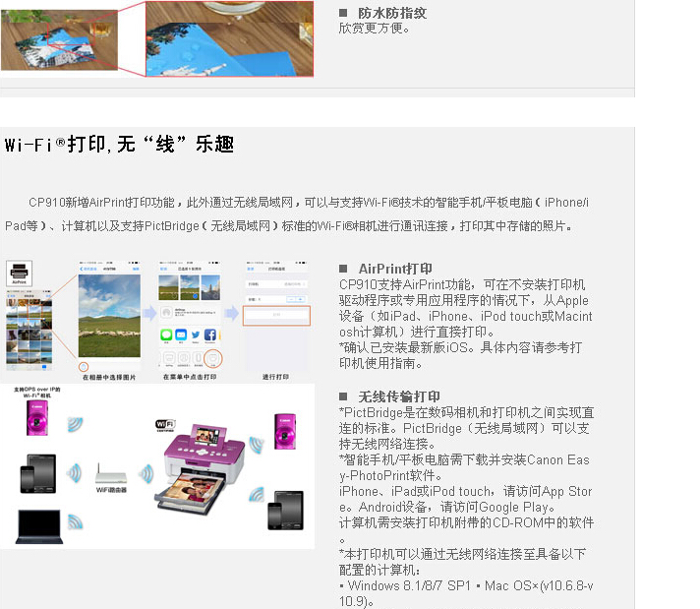
Task: Tap the blue Mail icon in share menu
Action: tap(181, 335)
